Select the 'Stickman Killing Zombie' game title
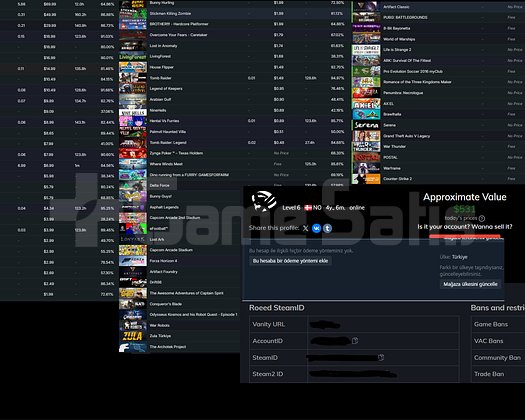 tap(170, 13)
